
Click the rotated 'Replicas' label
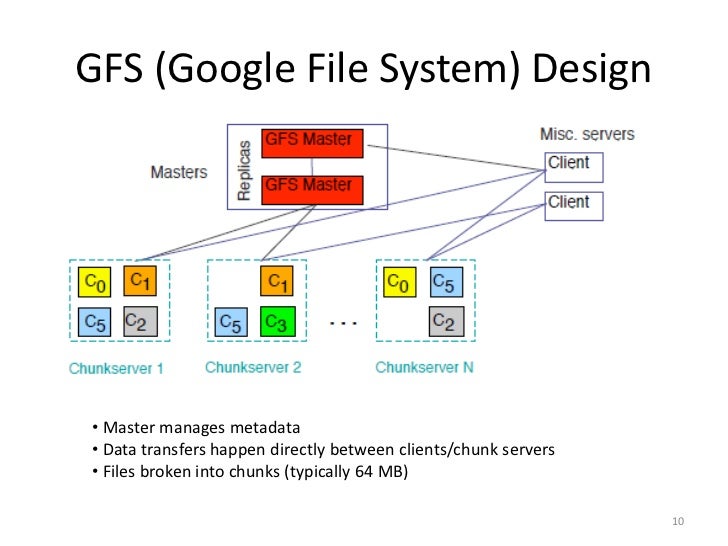tap(244, 170)
